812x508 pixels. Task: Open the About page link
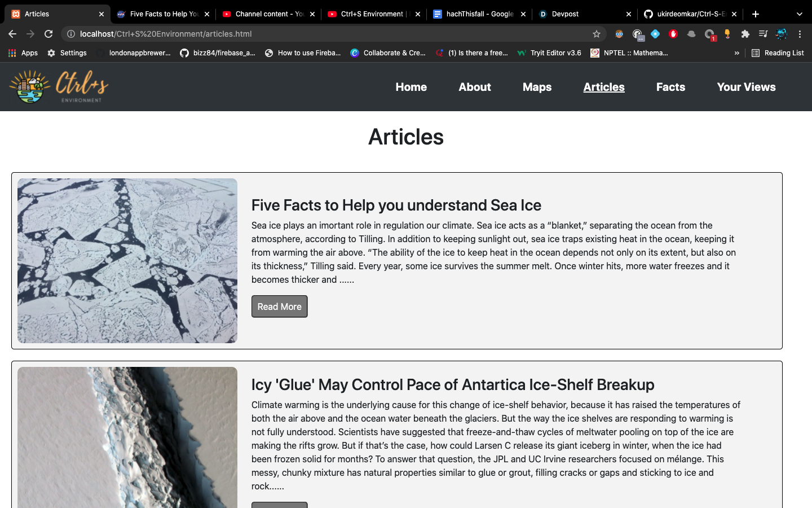[x=475, y=87]
